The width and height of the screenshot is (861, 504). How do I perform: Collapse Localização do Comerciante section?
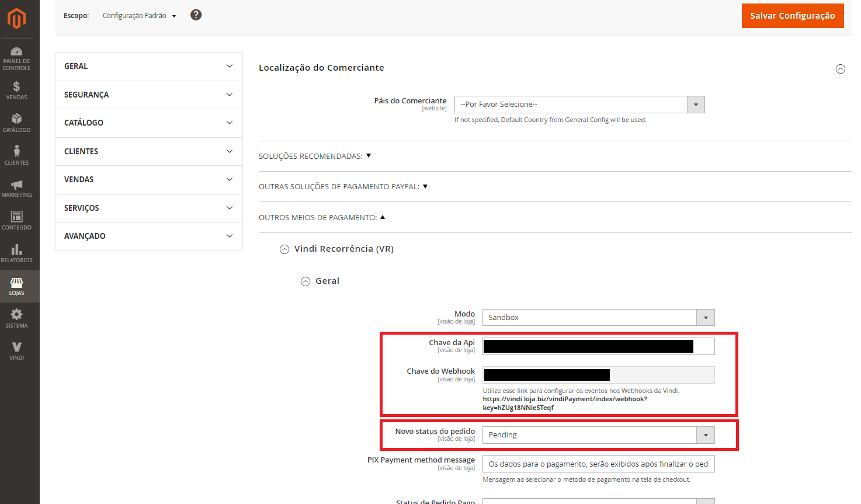pos(840,69)
